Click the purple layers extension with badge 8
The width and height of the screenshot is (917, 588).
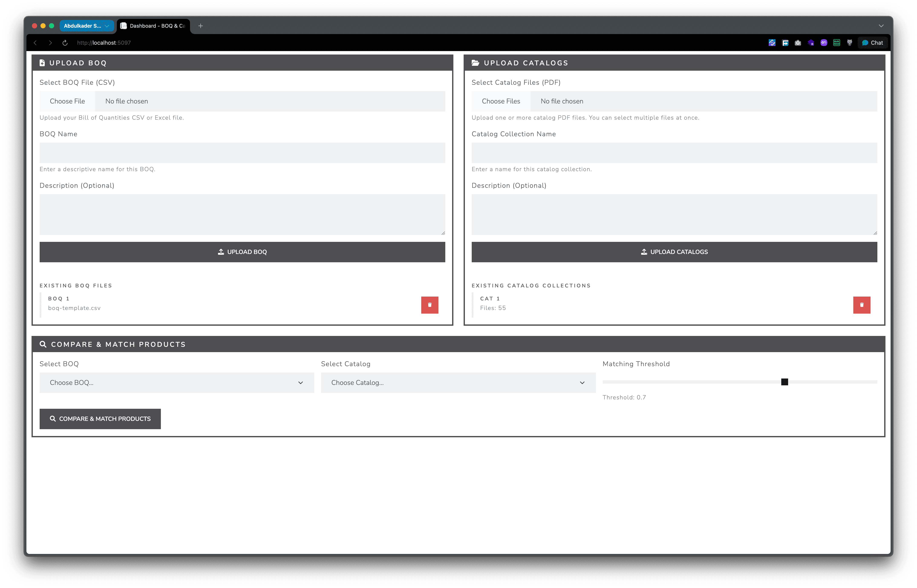coord(811,43)
